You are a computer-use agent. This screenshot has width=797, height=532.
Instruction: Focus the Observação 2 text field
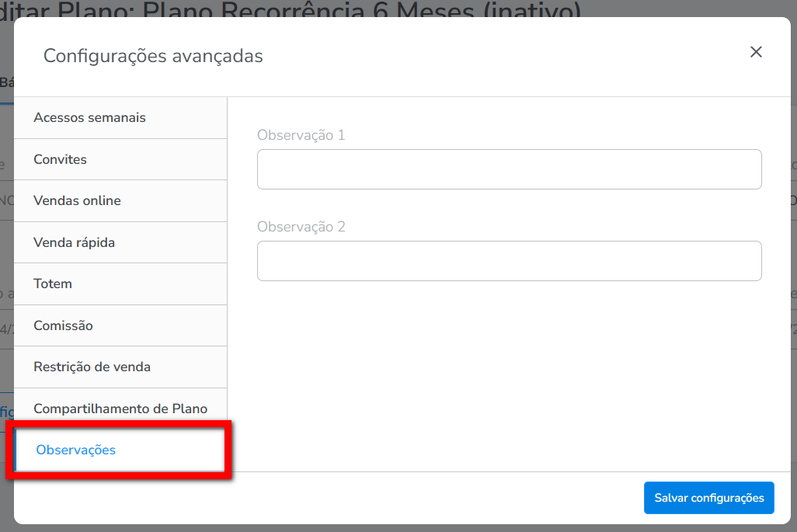click(x=509, y=261)
